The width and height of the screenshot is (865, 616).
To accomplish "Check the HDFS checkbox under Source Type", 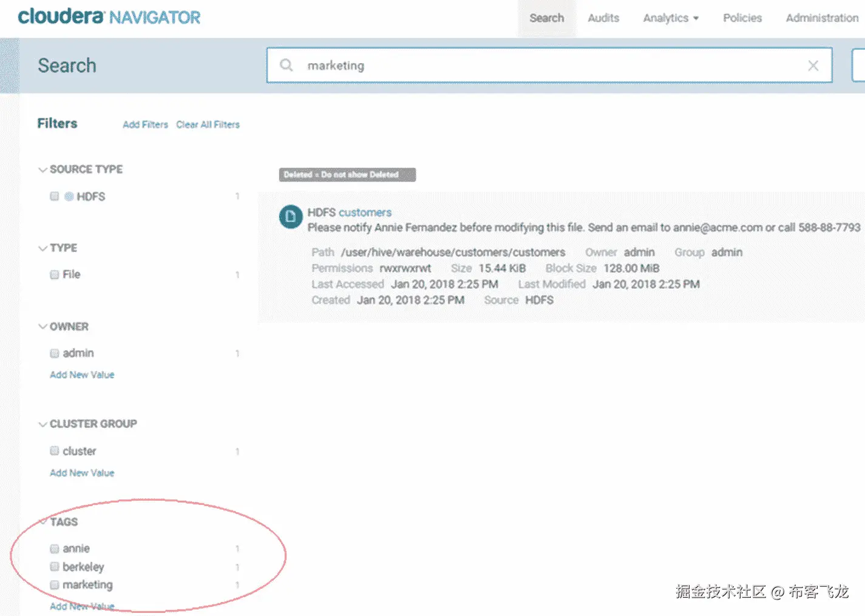I will (x=54, y=196).
